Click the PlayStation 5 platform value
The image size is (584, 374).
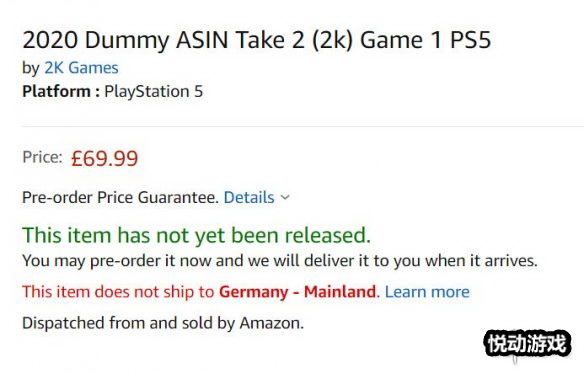(x=153, y=92)
